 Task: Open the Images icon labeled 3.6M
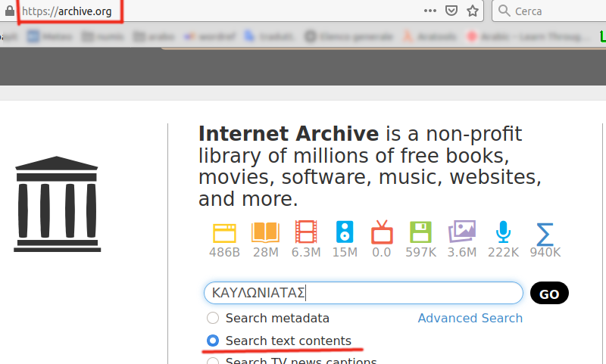[461, 232]
